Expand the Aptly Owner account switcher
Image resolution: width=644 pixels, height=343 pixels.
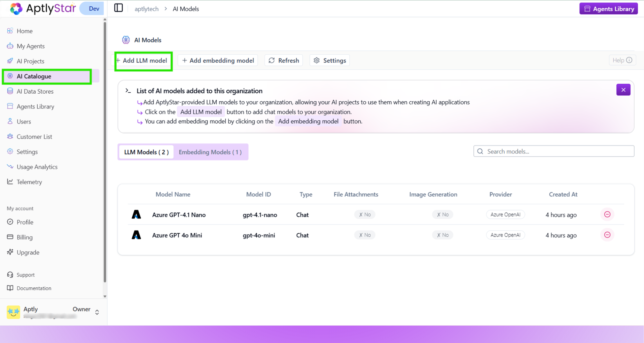(97, 312)
